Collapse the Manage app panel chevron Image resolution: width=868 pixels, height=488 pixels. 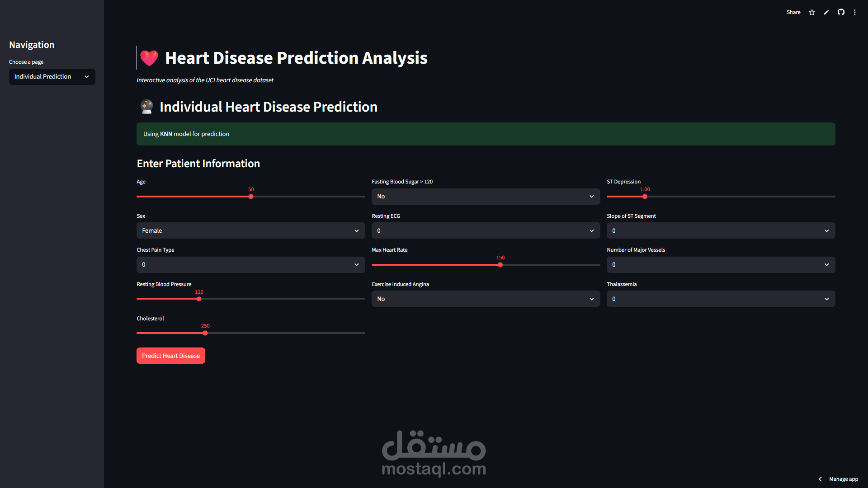pos(820,479)
